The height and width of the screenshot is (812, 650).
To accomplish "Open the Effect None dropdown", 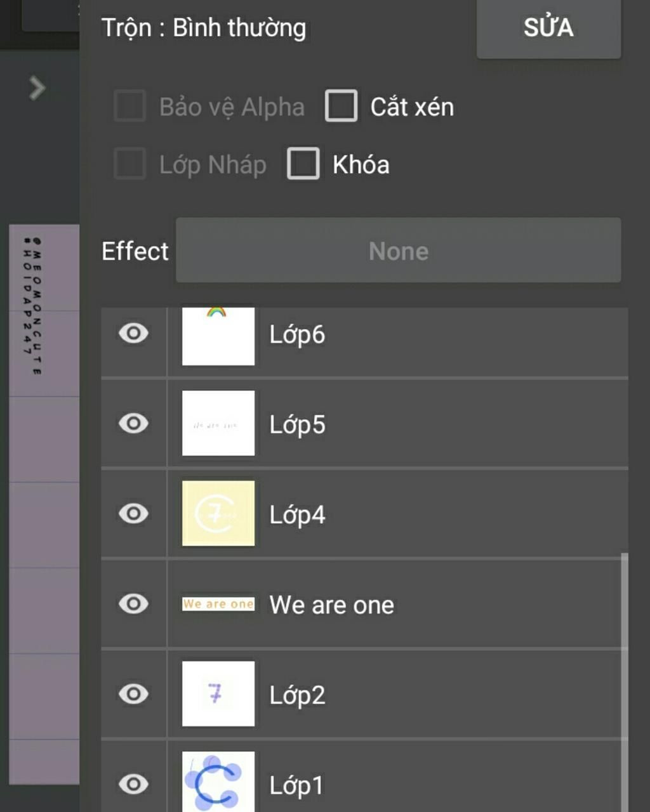I will (398, 251).
